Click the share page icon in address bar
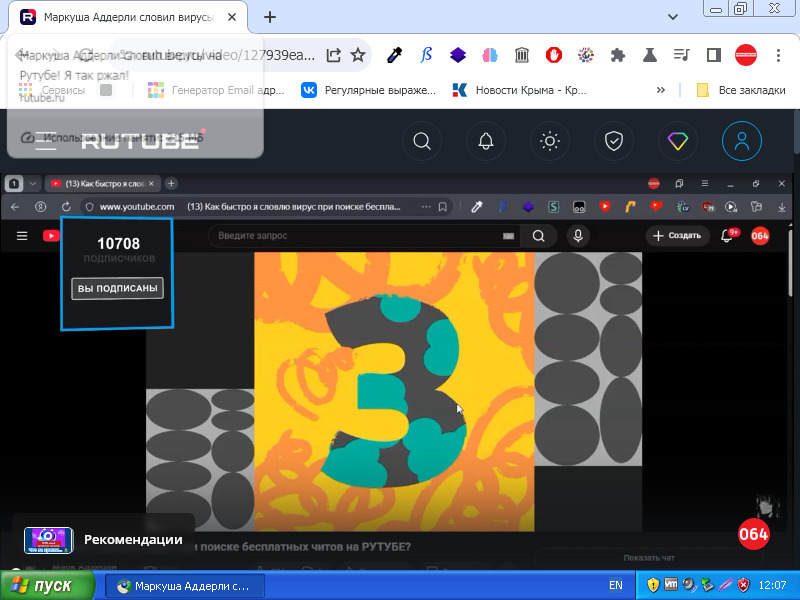This screenshot has height=600, width=800. pos(334,55)
